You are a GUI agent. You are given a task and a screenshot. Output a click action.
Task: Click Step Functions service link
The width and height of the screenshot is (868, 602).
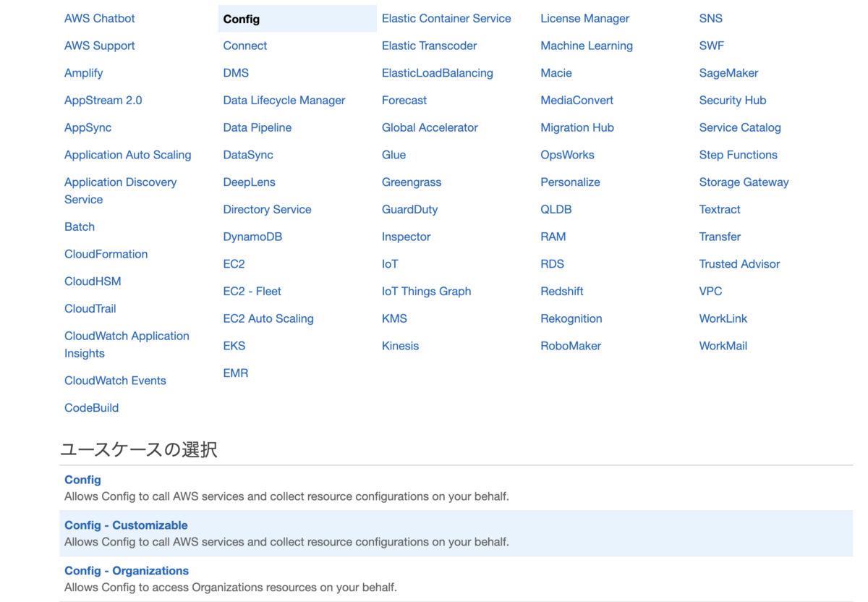[x=738, y=155]
